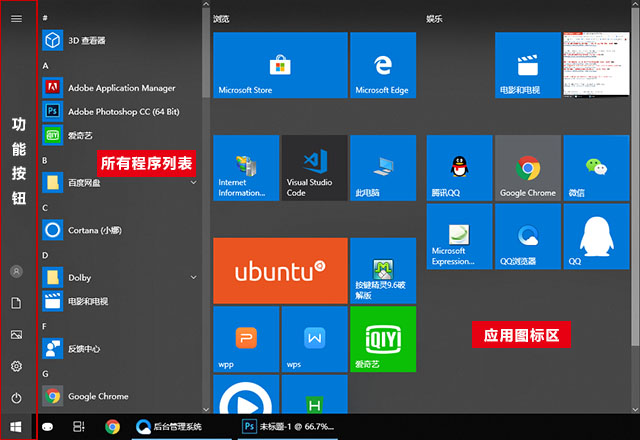Viewport: 640px width, 440px height.
Task: Open the document screenshot live tile
Action: (596, 65)
